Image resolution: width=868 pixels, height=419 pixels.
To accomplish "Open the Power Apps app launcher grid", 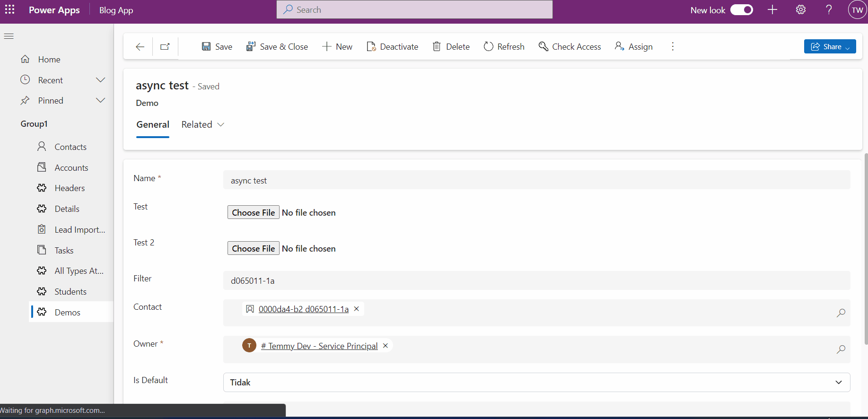I will pos(9,9).
